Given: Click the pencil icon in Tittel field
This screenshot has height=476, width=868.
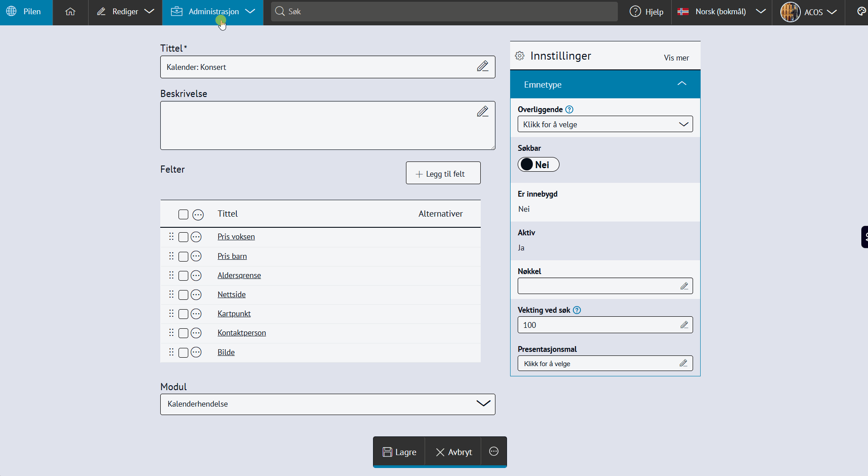Looking at the screenshot, I should [483, 66].
